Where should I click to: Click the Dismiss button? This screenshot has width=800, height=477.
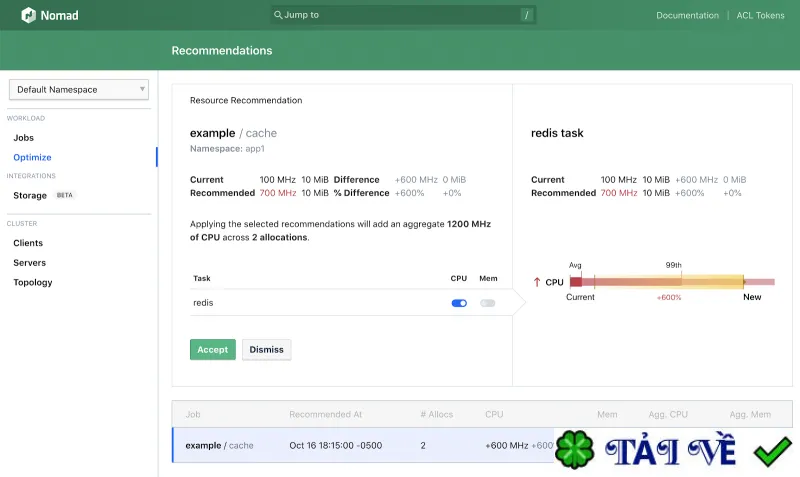(266, 349)
